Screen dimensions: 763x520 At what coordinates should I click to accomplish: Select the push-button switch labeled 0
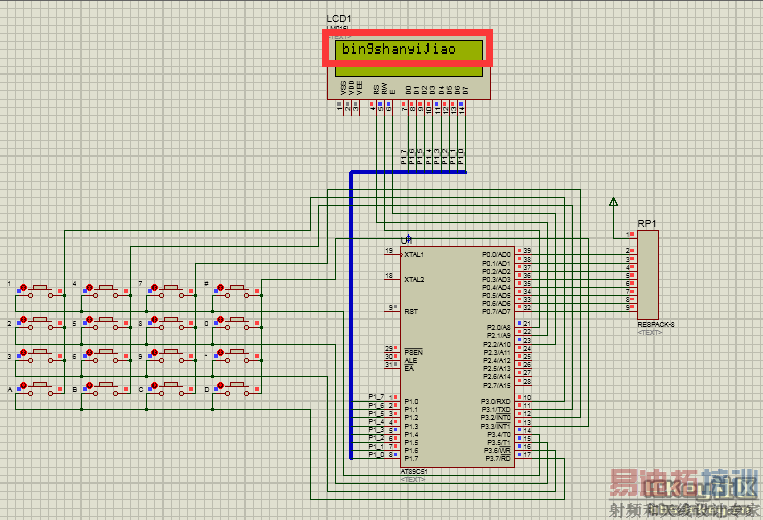click(x=237, y=323)
